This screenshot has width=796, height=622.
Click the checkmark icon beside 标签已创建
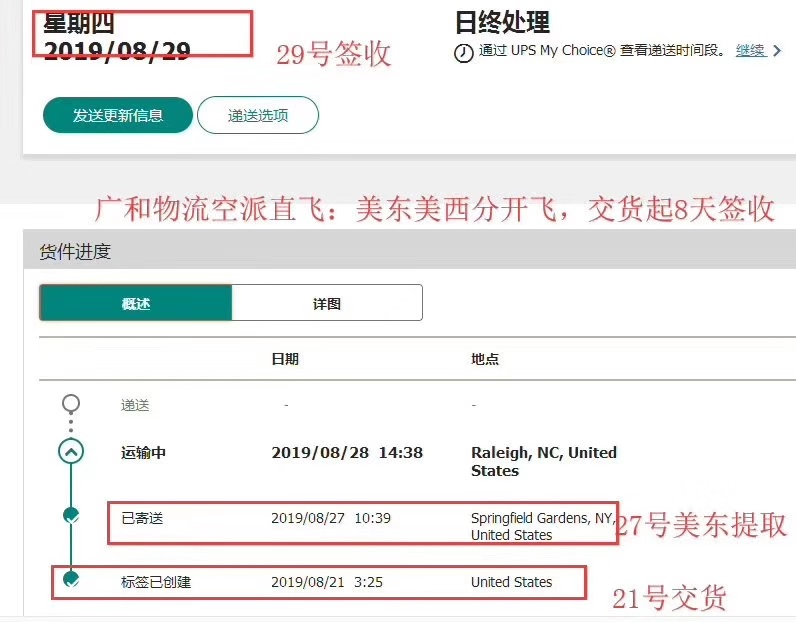click(x=71, y=579)
